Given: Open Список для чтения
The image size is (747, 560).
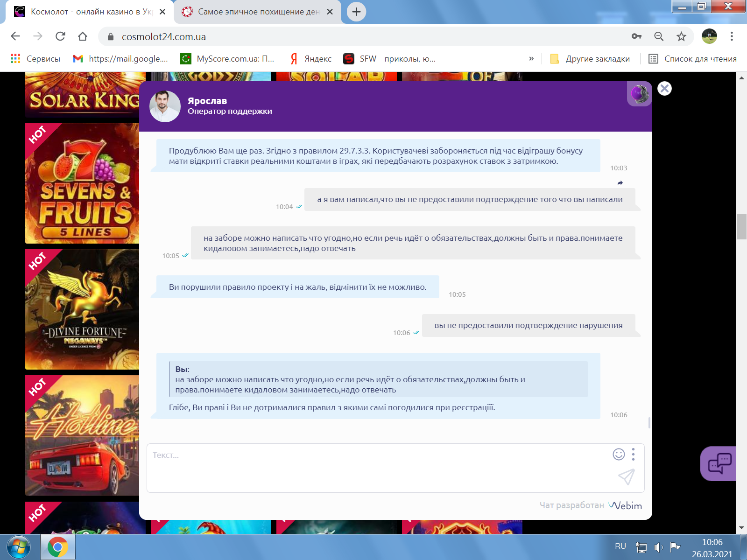Looking at the screenshot, I should tap(693, 59).
